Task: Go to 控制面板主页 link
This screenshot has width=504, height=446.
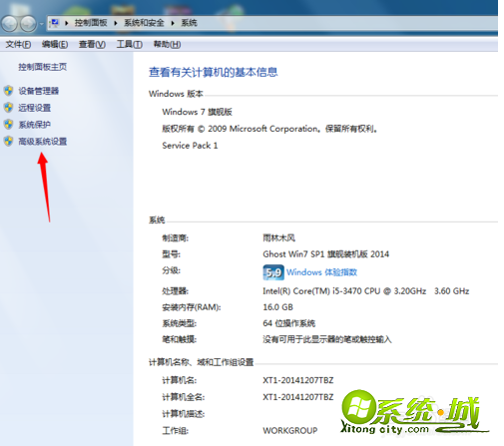Action: (x=42, y=67)
